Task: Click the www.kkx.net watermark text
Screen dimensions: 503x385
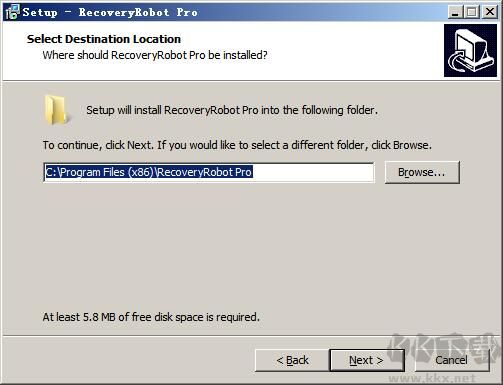Action: [432, 378]
